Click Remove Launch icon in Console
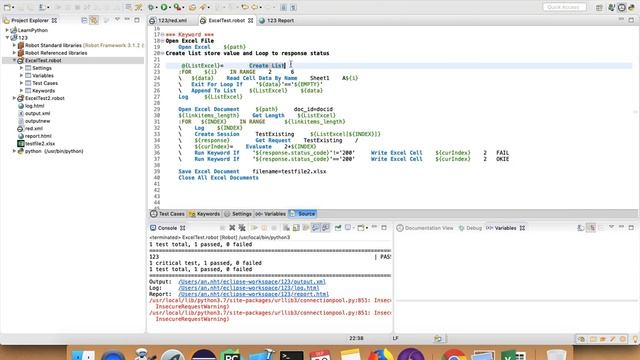Viewport: 640px width, 360px height. (x=232, y=228)
